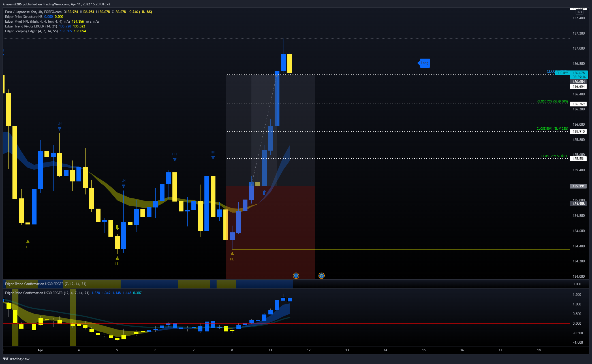Select the Edger Price Structure NS legend
592x364 pixels.
tap(23, 17)
